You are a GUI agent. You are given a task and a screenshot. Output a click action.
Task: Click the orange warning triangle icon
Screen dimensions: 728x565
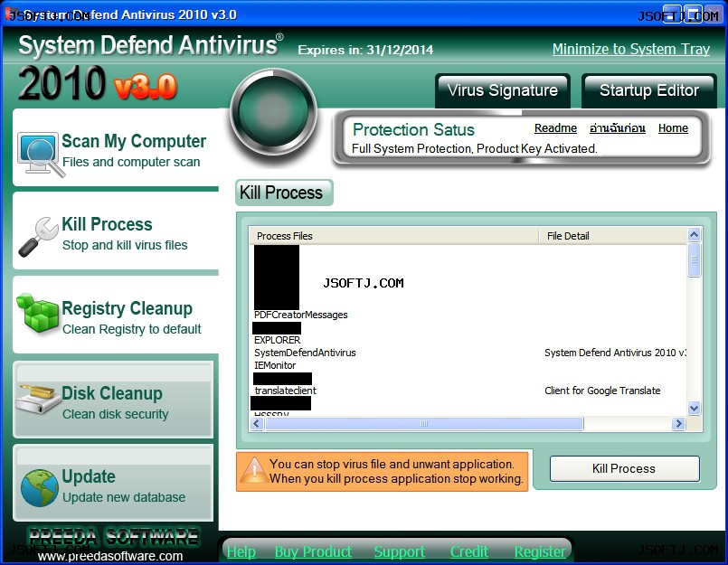tap(253, 470)
